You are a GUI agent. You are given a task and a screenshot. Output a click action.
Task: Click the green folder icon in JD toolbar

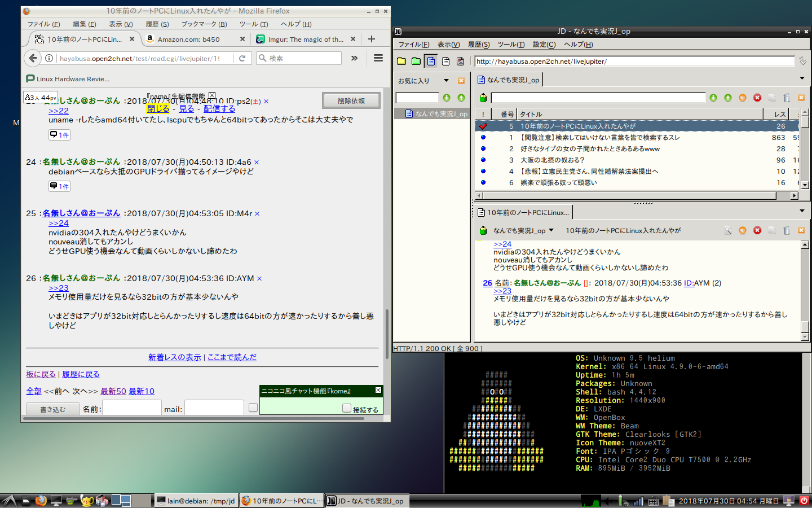point(416,61)
